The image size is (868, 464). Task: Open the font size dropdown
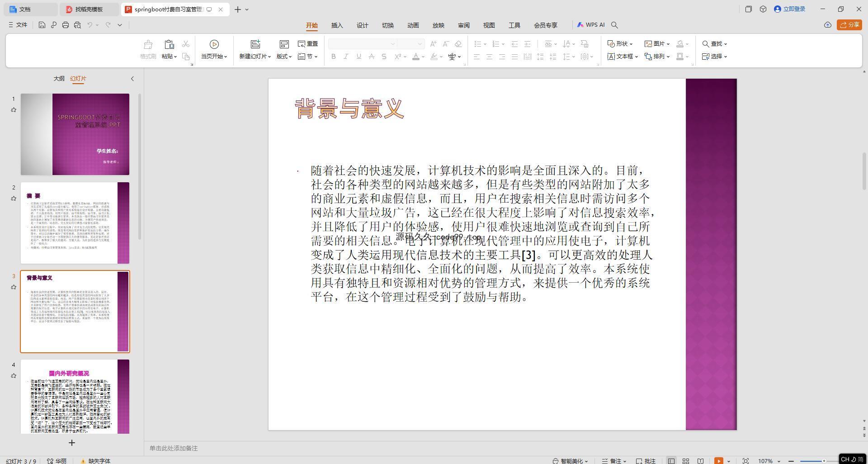click(x=420, y=44)
